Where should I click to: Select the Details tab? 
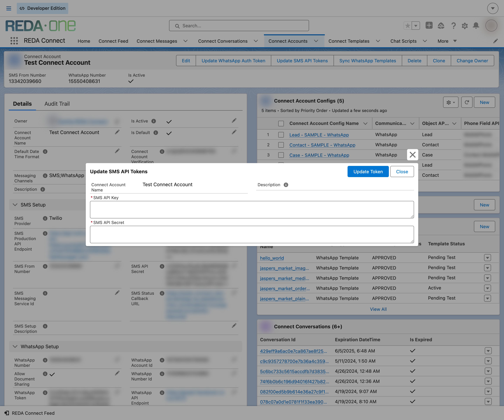coord(22,104)
